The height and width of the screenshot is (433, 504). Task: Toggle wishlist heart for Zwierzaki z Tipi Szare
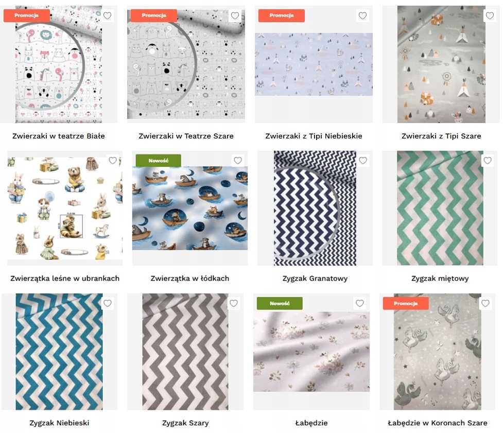pyautogui.click(x=490, y=15)
